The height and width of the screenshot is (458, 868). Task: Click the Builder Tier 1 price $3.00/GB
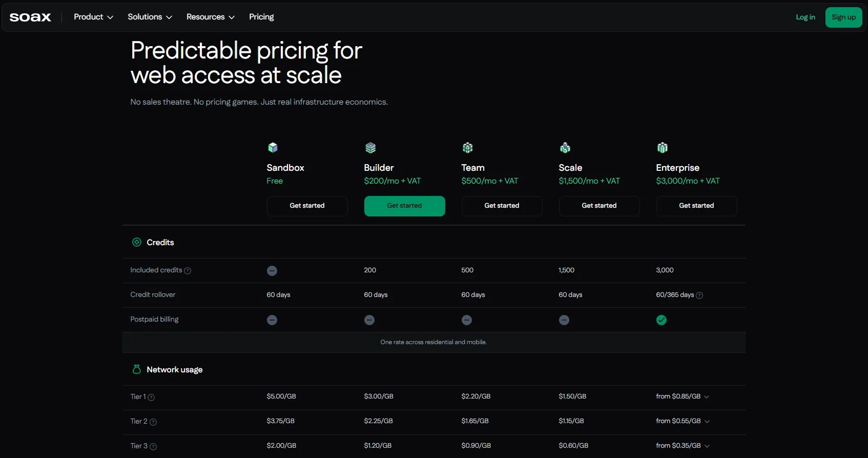tap(379, 396)
